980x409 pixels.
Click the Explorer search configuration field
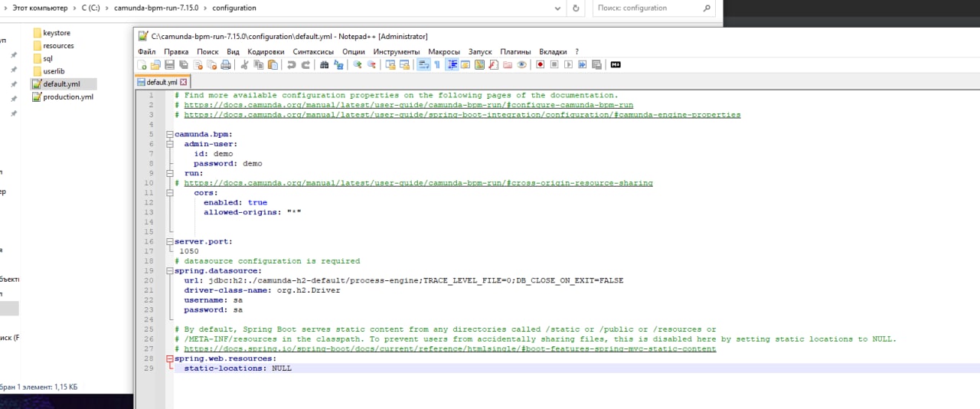coord(655,8)
